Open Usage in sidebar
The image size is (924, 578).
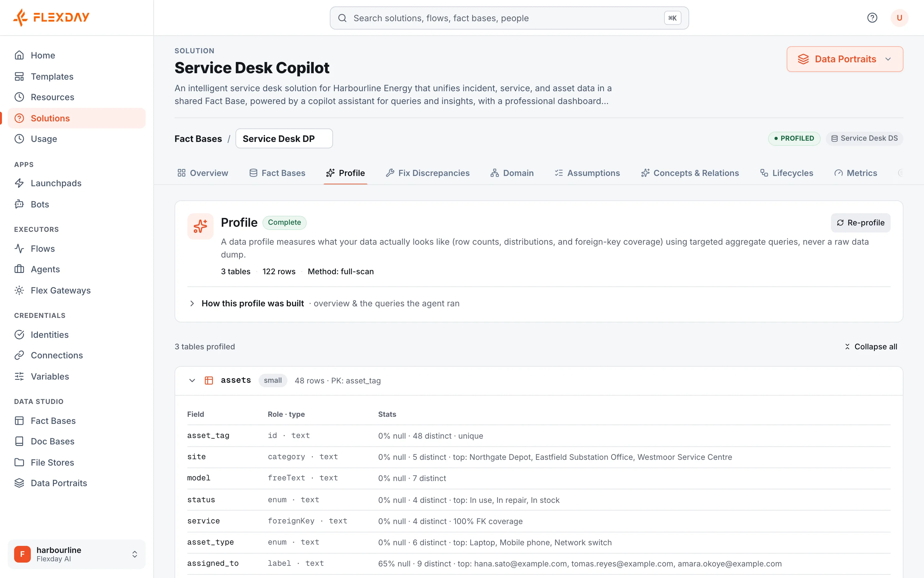click(x=76, y=139)
